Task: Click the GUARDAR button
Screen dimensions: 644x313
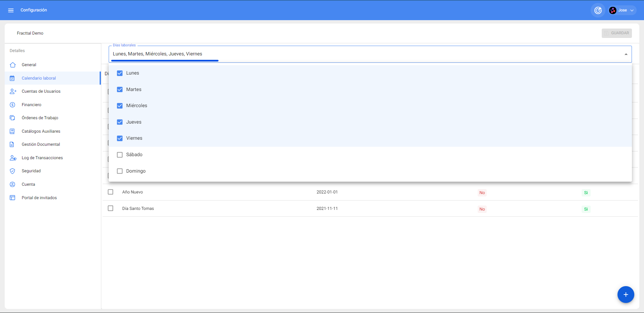Action: click(616, 33)
